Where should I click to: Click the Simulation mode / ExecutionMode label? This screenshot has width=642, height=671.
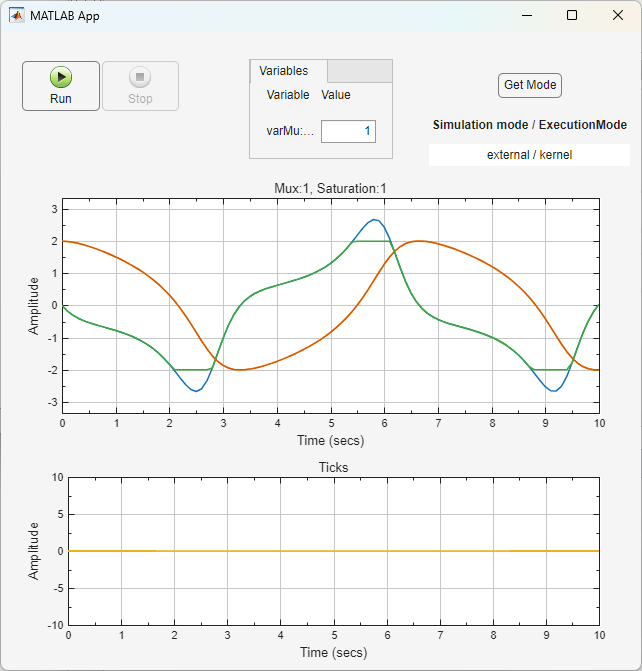click(x=529, y=126)
